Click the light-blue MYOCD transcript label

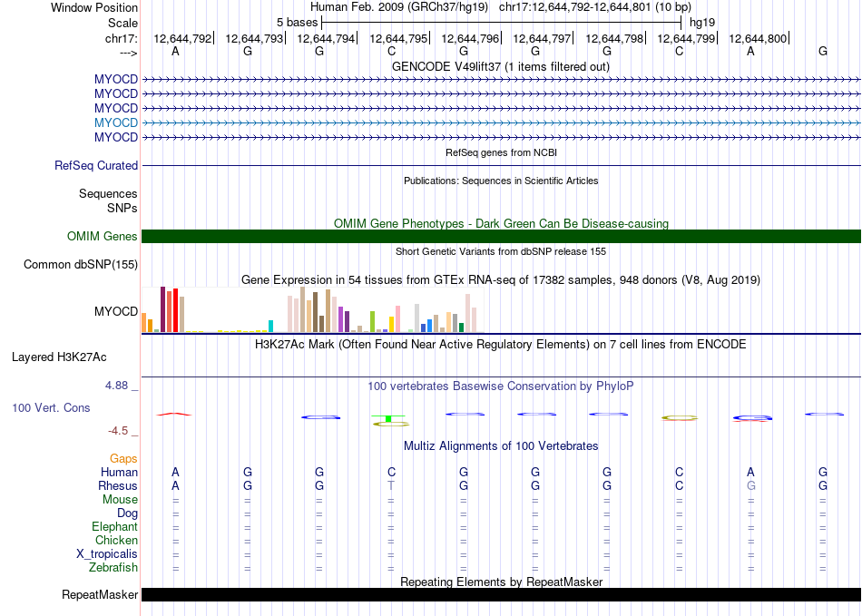pos(116,122)
